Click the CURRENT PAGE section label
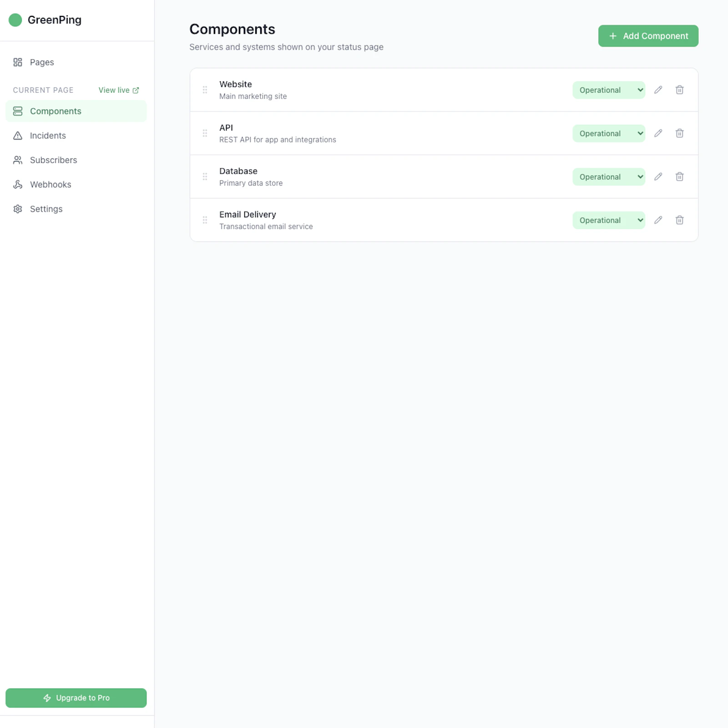This screenshot has width=728, height=728. pos(43,90)
